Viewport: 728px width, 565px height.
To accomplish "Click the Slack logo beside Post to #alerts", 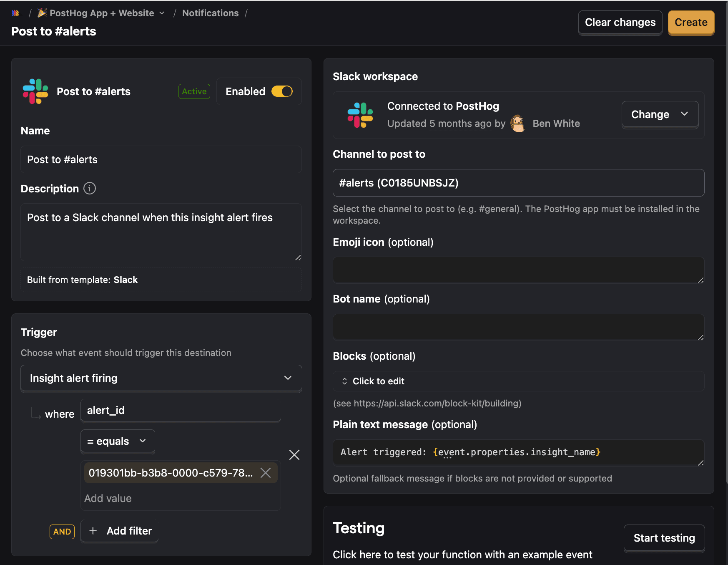I will point(35,91).
